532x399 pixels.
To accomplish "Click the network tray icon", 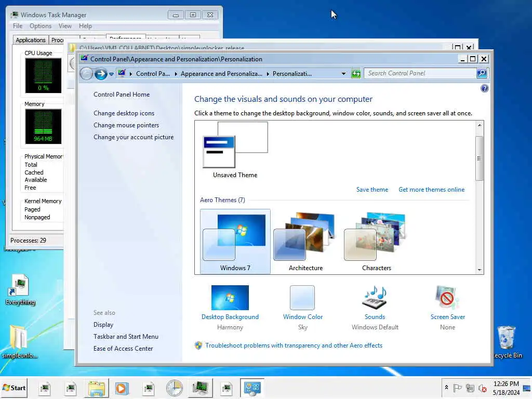I will 470,388.
